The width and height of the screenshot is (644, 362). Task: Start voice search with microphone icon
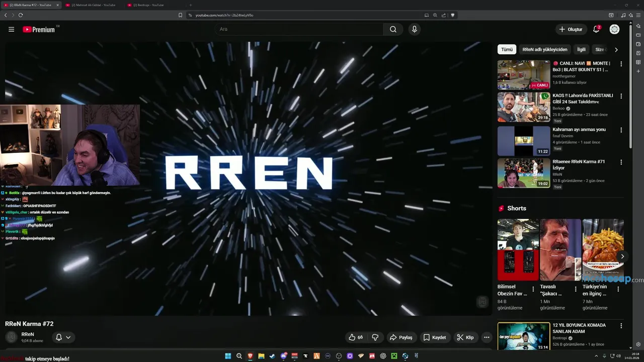pos(414,29)
